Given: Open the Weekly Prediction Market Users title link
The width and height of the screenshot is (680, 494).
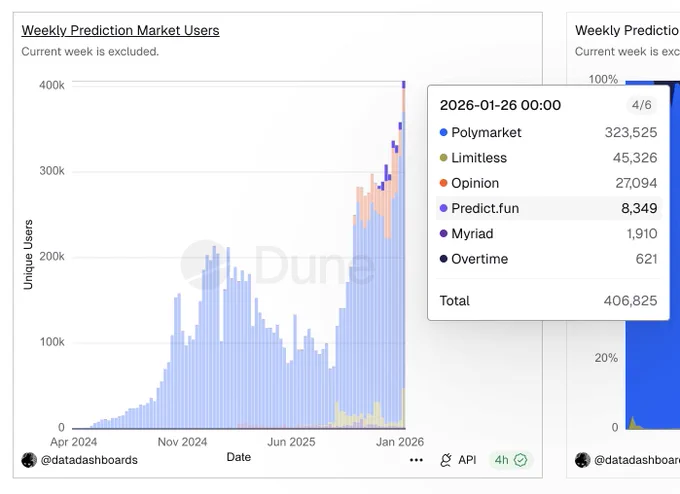Looking at the screenshot, I should 121,30.
